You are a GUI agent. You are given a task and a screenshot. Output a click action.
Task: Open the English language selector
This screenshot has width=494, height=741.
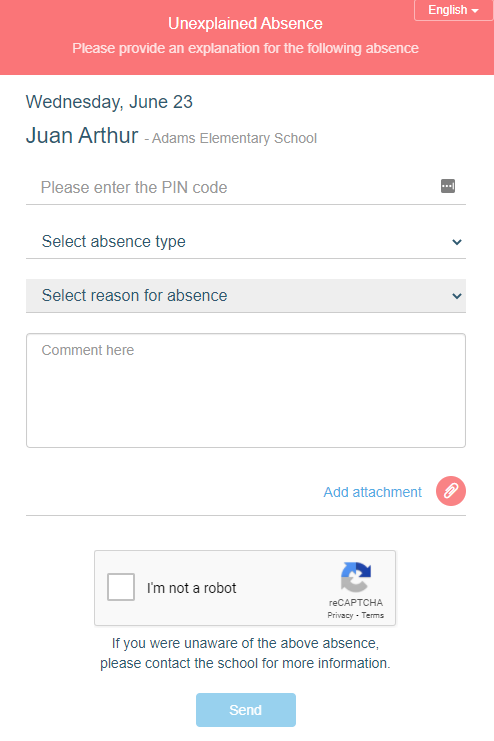click(453, 10)
